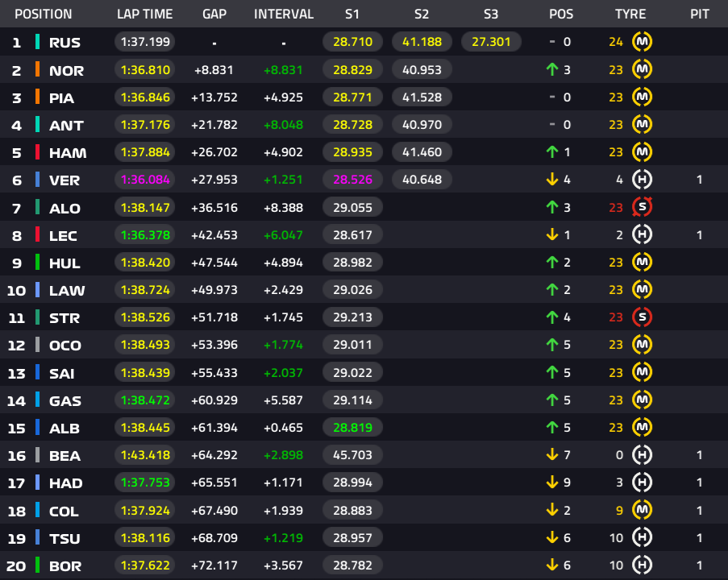Click the TYRE column header
Image resolution: width=728 pixels, height=580 pixels.
630,14
